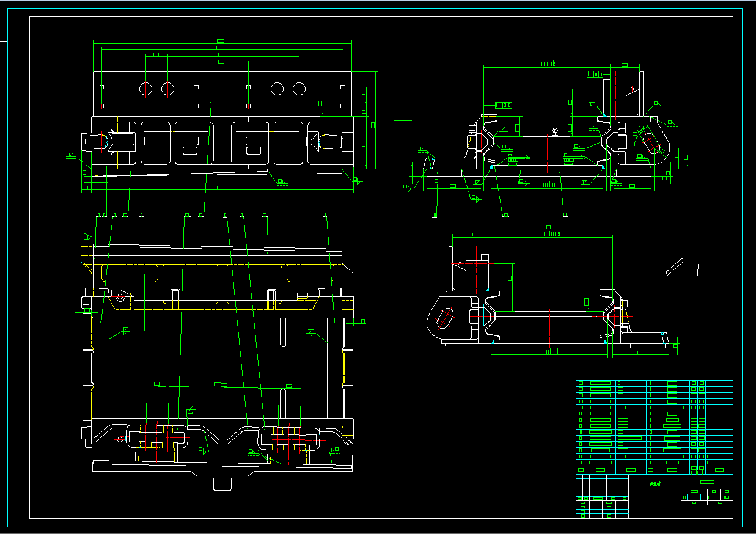Pick the parts list header row above title block
Screen dimensions: 756x534
(x=655, y=470)
